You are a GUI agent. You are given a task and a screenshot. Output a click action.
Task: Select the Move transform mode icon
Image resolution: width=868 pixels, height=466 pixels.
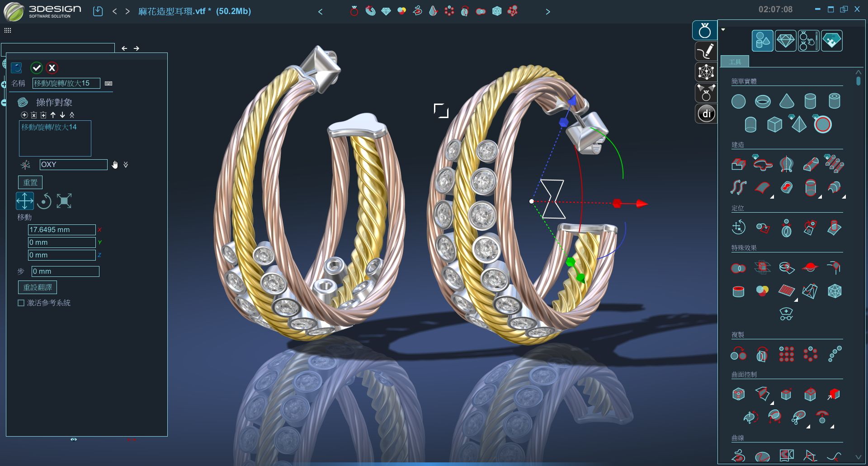(25, 201)
